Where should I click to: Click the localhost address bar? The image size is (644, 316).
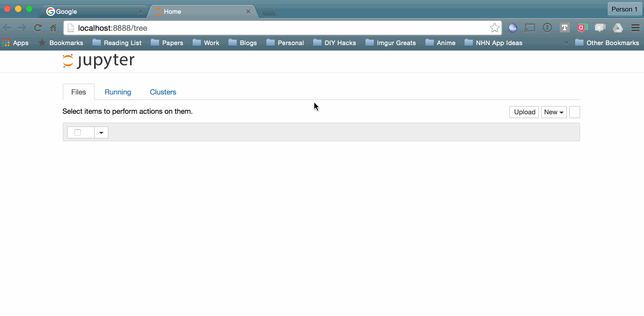click(275, 28)
